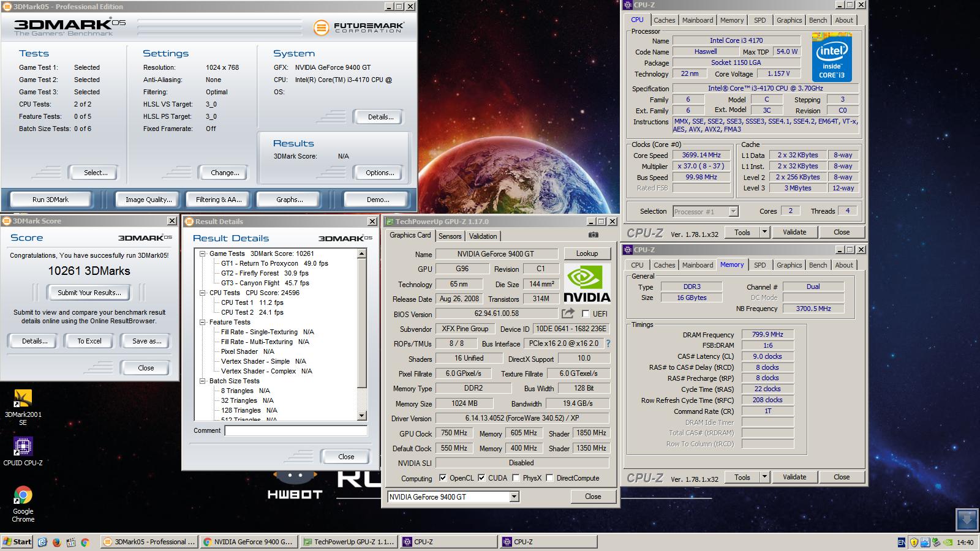The height and width of the screenshot is (551, 980).
Task: Click the blue download arrow desktop widget
Action: (x=967, y=520)
